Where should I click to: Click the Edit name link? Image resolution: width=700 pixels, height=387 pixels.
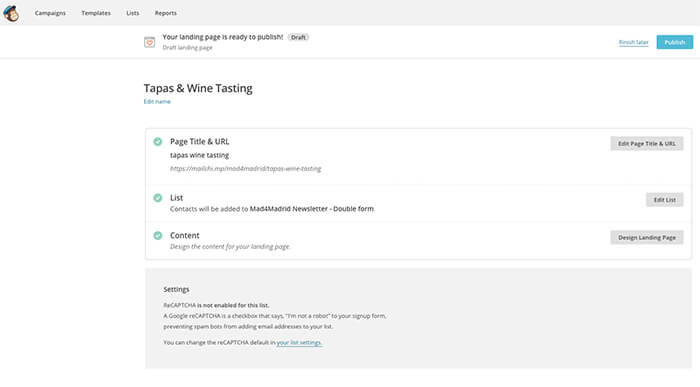(x=157, y=102)
